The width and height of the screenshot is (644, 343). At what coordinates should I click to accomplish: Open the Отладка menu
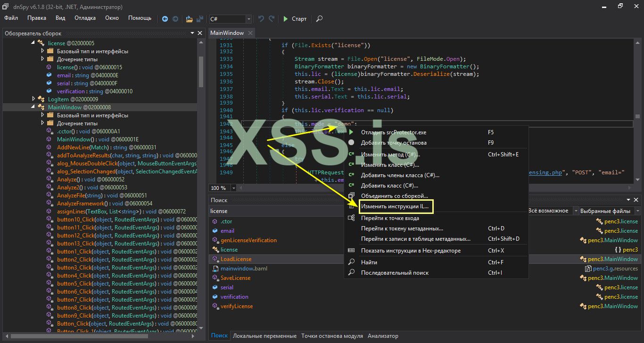pos(85,18)
